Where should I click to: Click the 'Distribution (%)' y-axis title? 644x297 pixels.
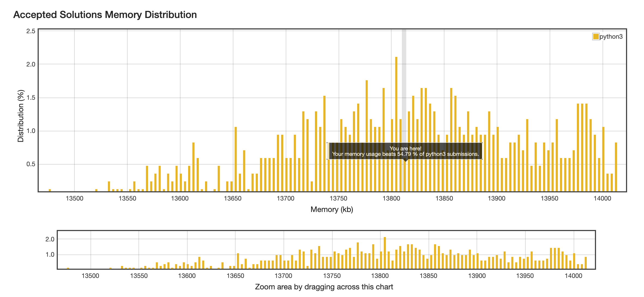[x=21, y=116]
